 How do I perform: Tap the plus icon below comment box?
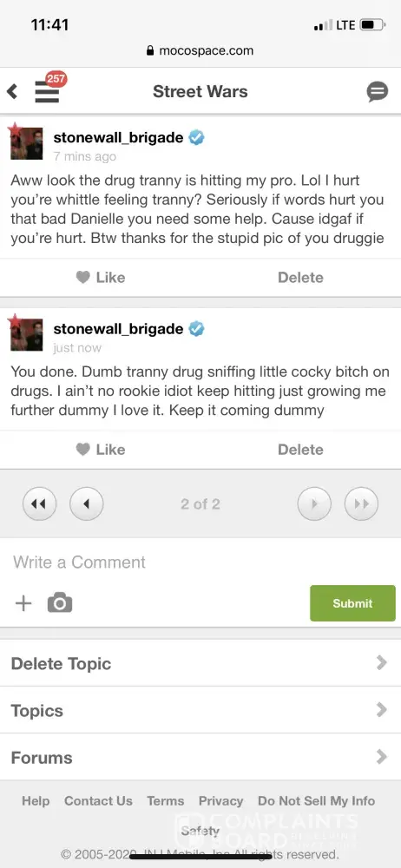coord(23,603)
